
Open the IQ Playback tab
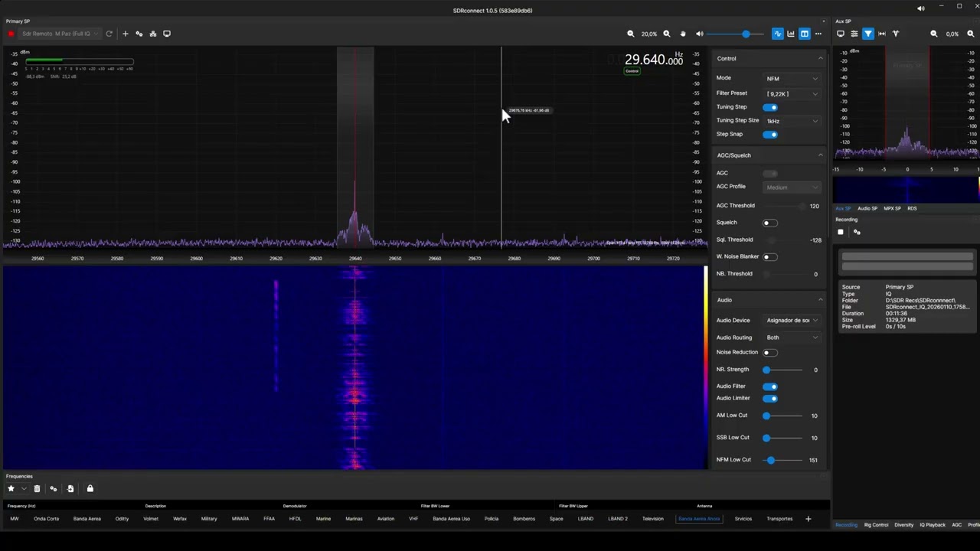tap(933, 525)
